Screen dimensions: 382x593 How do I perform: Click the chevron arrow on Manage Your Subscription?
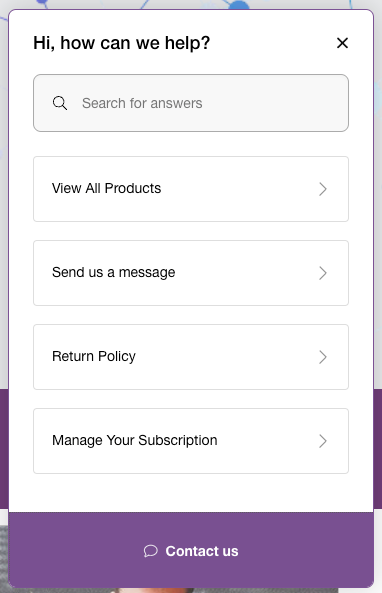[323, 441]
